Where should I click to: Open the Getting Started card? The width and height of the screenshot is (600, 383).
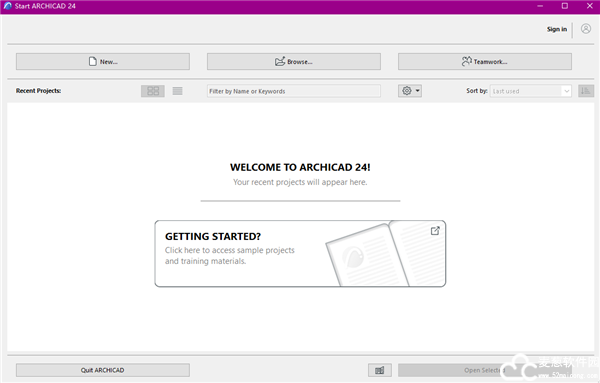(300, 253)
